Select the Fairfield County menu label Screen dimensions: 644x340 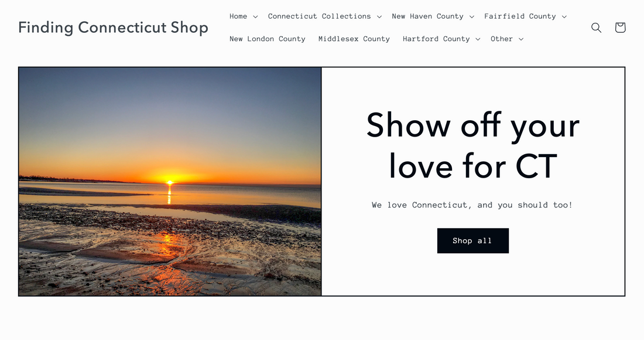click(x=520, y=16)
